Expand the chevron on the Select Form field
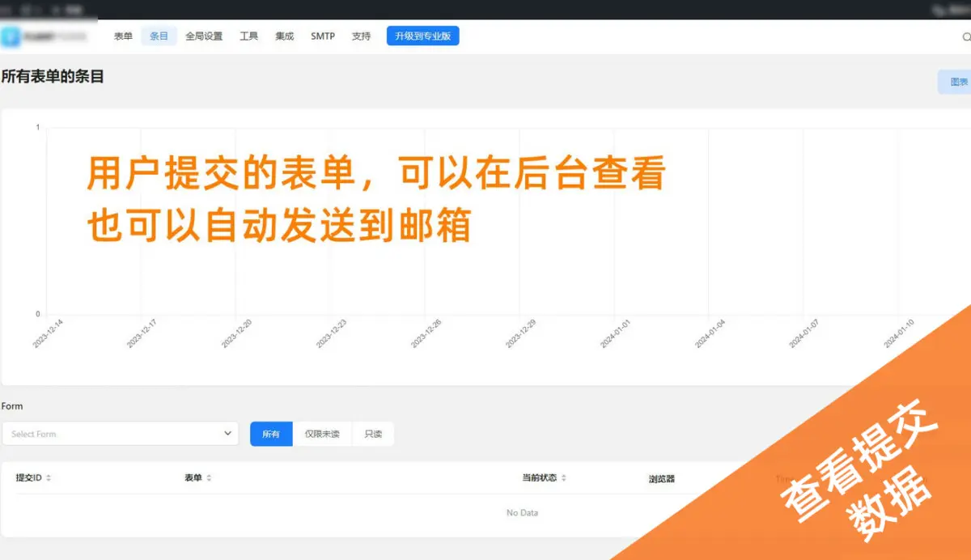Image resolution: width=971 pixels, height=560 pixels. click(x=227, y=434)
